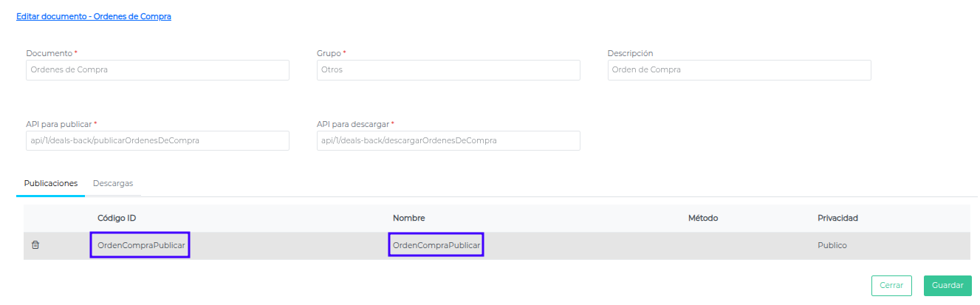Click the 'Código ID' column header
Viewport: 980px width, 305px height.
(117, 218)
